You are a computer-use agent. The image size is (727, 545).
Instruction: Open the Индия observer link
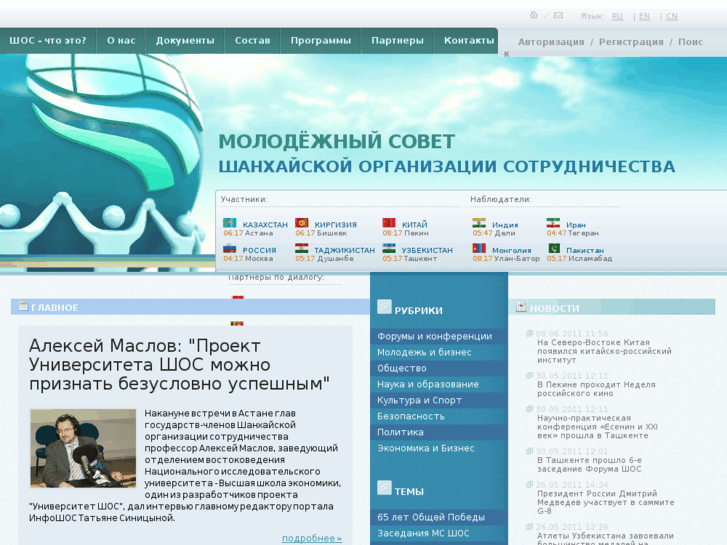click(x=505, y=225)
